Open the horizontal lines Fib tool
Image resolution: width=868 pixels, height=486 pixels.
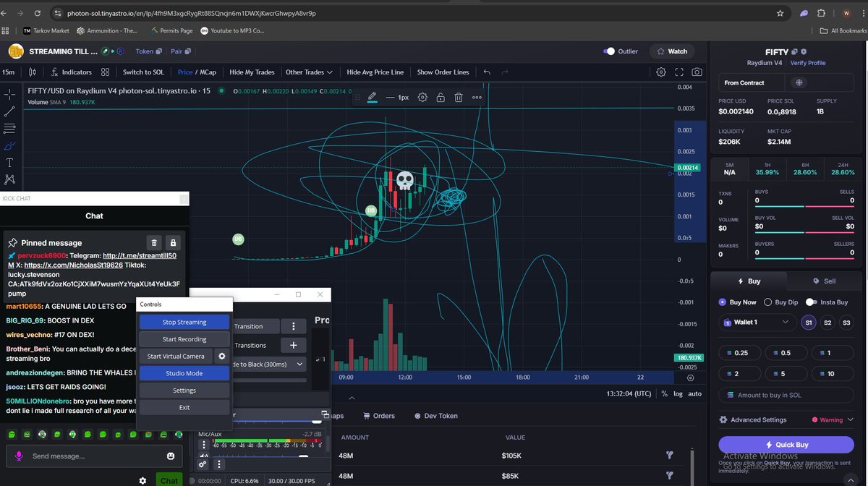pyautogui.click(x=9, y=128)
